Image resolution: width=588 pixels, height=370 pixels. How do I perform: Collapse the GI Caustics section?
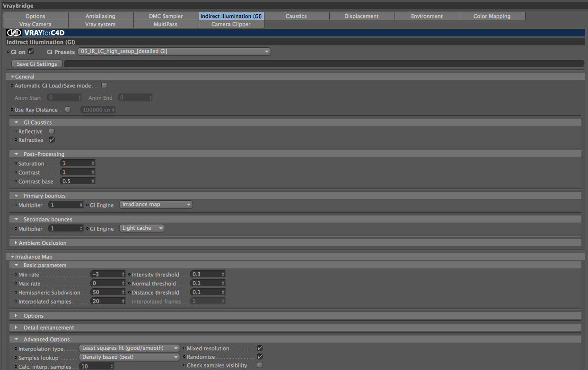17,122
